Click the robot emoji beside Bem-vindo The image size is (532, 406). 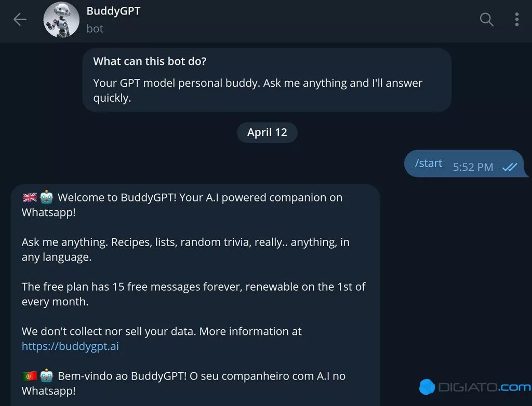[x=46, y=375]
